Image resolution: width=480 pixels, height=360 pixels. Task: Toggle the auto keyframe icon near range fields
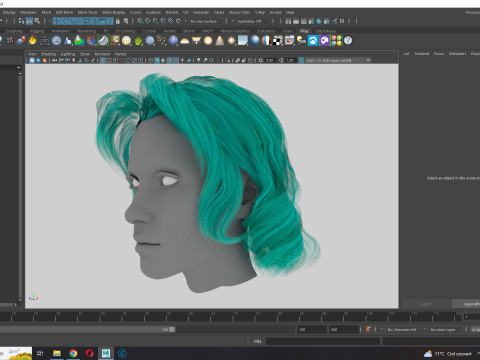pos(368,329)
